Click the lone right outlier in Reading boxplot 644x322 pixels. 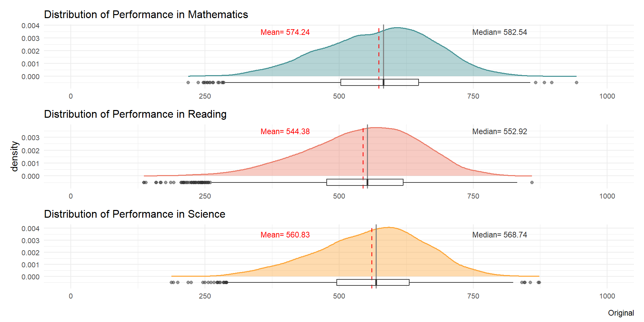click(x=532, y=182)
